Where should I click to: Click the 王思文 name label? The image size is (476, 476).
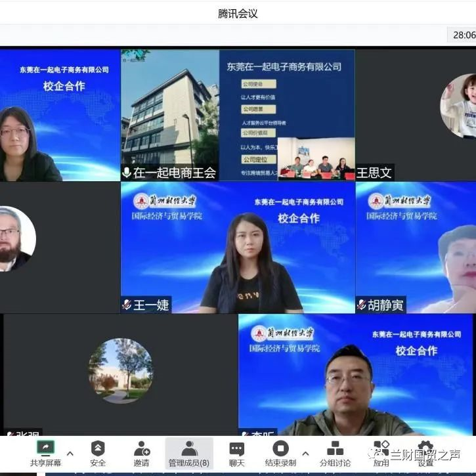pyautogui.click(x=374, y=173)
